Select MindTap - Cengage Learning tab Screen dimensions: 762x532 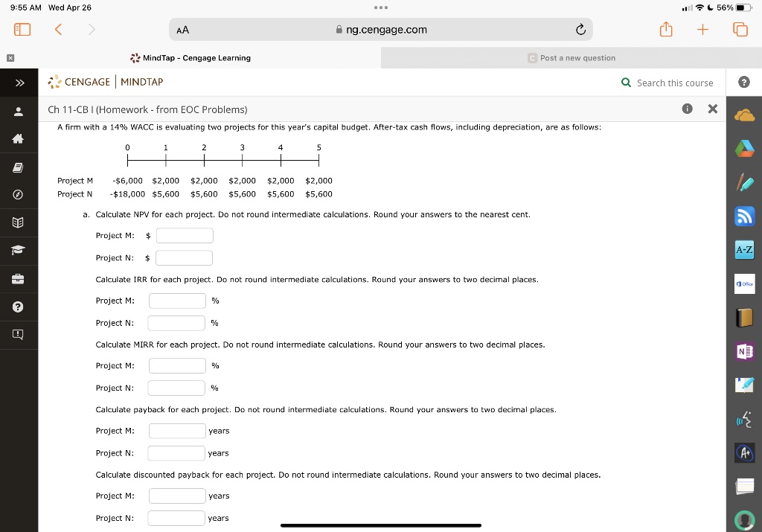190,58
